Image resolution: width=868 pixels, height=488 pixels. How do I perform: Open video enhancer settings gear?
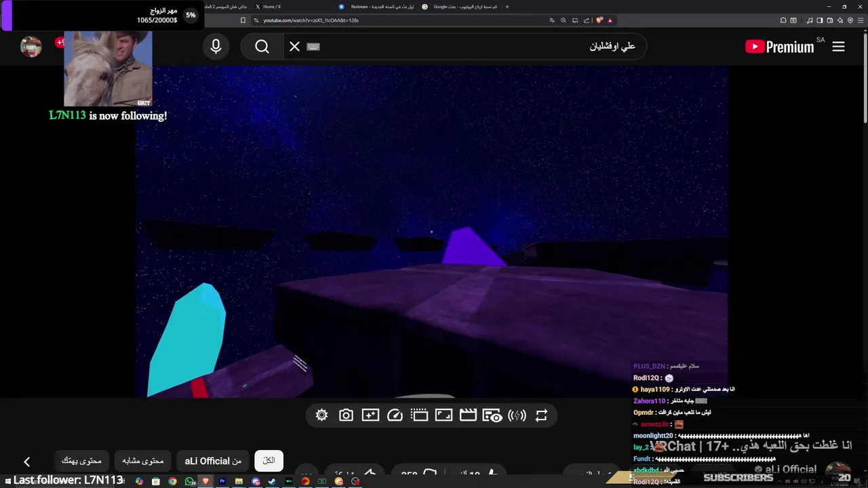[x=321, y=415]
